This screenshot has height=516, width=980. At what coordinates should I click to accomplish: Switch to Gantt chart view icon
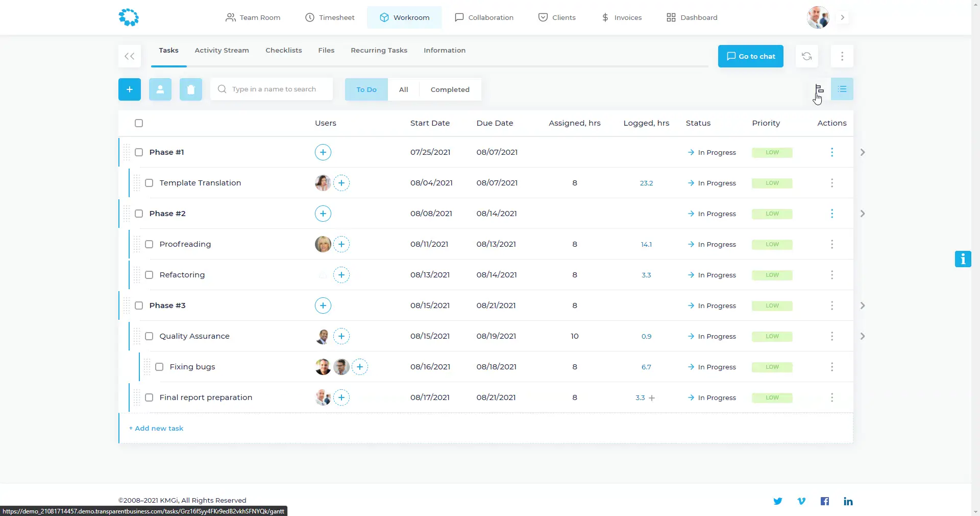[819, 89]
